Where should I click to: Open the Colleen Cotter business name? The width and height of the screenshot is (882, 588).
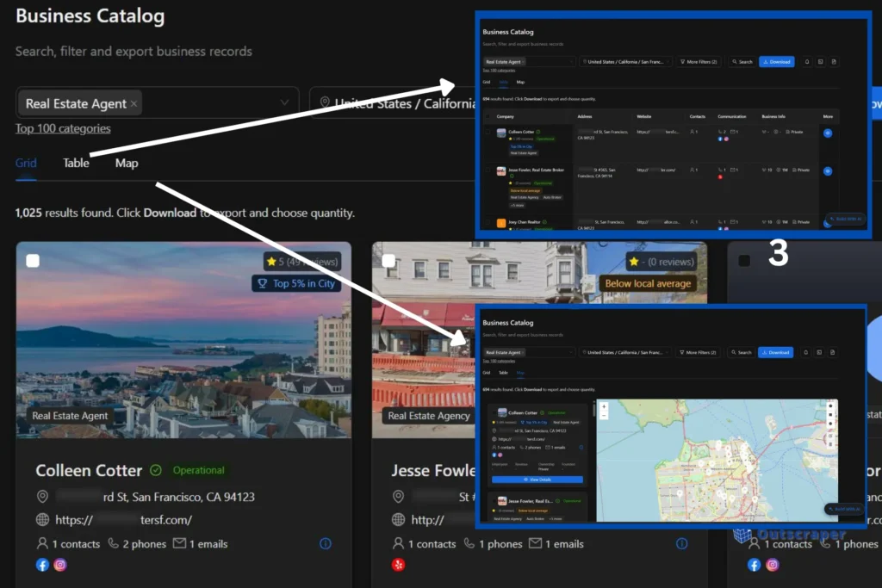(89, 471)
